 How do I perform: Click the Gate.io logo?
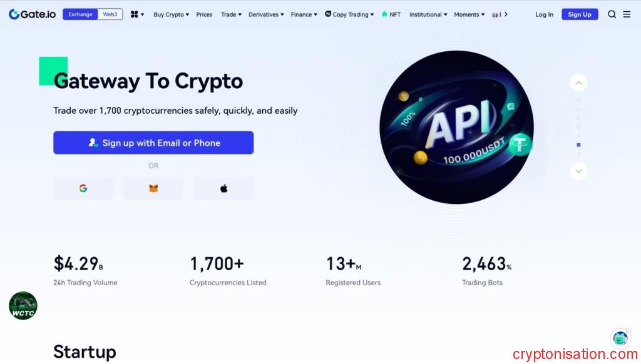click(x=33, y=14)
